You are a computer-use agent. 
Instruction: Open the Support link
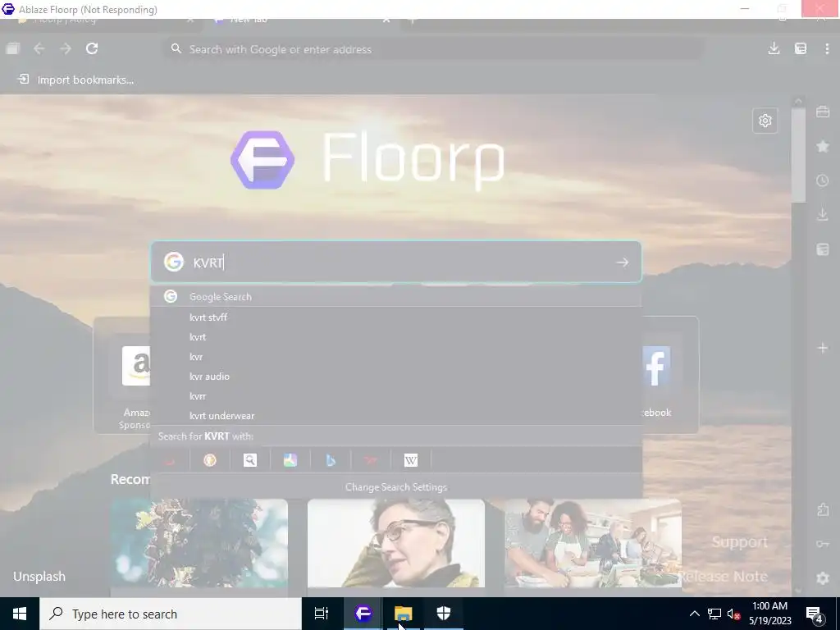click(739, 542)
